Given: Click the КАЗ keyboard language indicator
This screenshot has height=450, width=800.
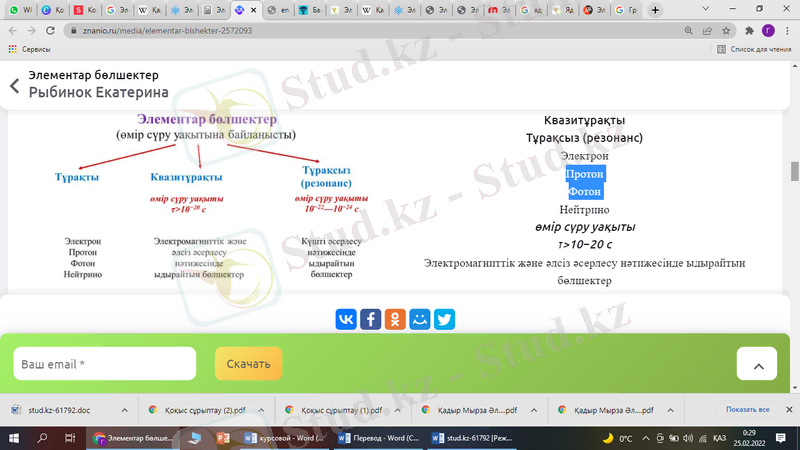Looking at the screenshot, I should click(x=719, y=438).
